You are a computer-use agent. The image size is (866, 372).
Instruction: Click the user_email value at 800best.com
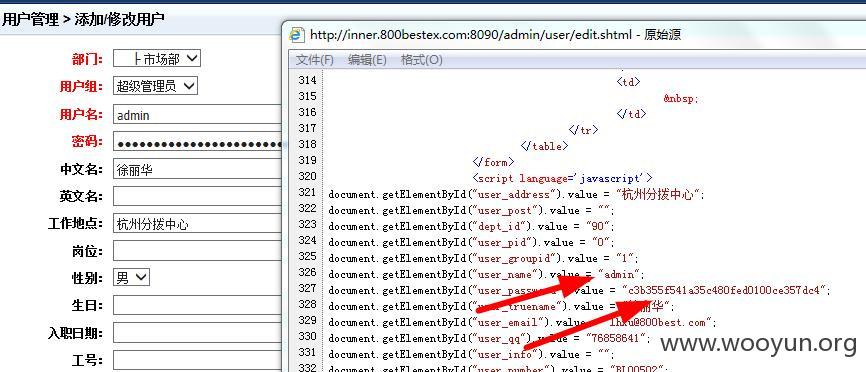pos(659,322)
